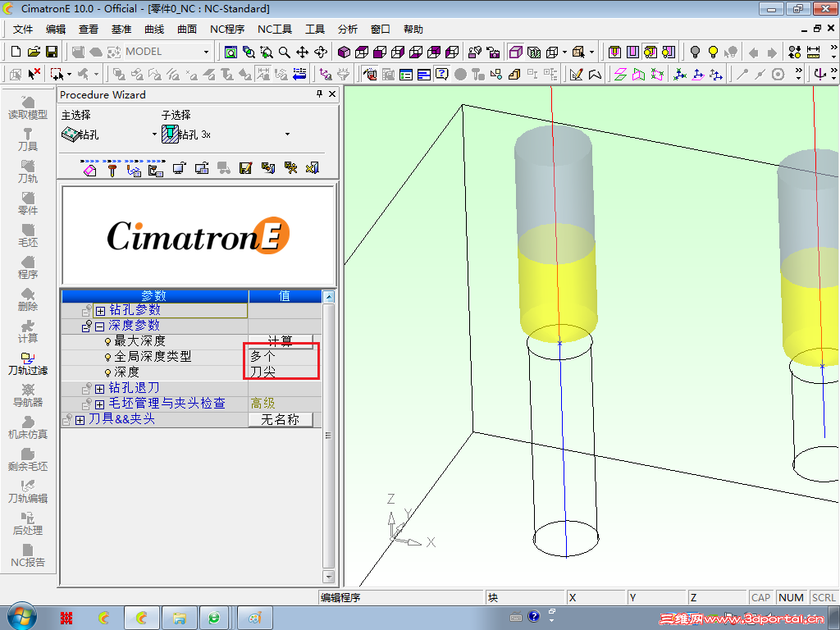Click the 无名称 tool button
Screen dimensions: 840x630
(281, 419)
